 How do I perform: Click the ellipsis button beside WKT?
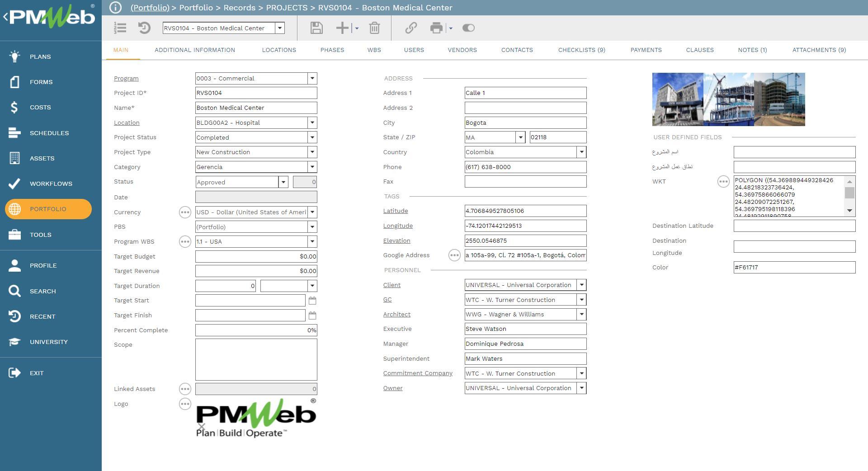point(723,181)
